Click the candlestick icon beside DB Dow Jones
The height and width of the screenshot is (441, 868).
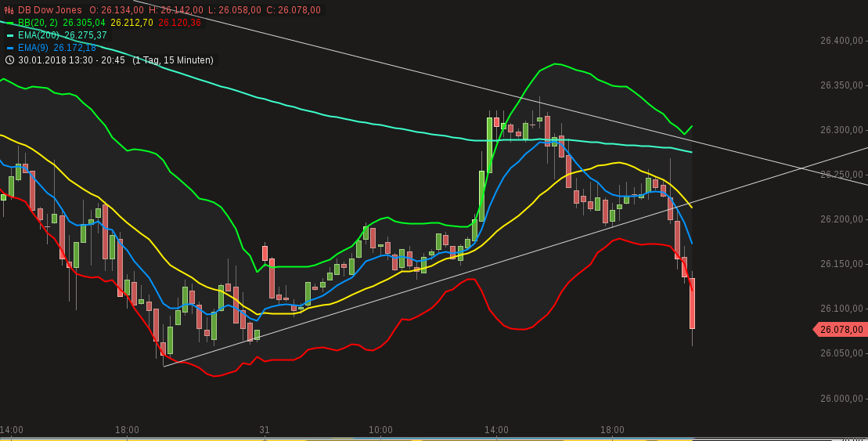point(9,10)
